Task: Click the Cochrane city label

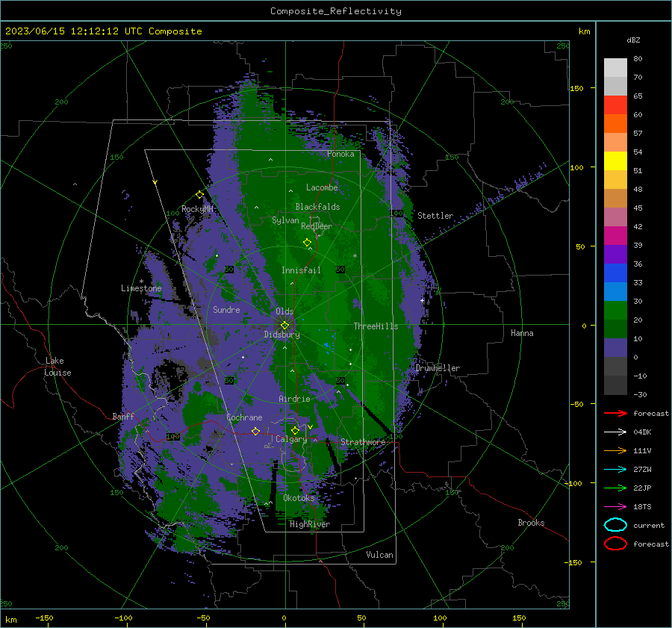Action: click(244, 417)
